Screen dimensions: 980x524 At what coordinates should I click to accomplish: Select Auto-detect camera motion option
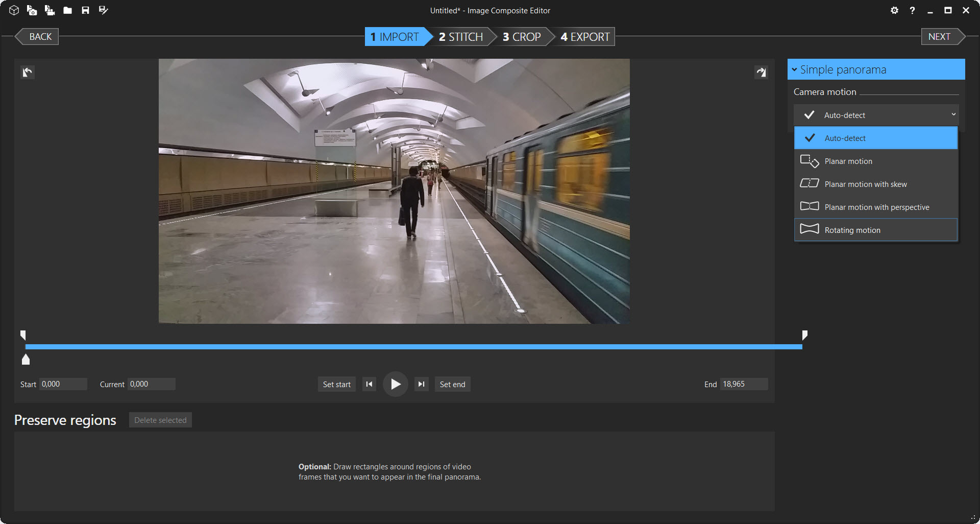(x=875, y=138)
